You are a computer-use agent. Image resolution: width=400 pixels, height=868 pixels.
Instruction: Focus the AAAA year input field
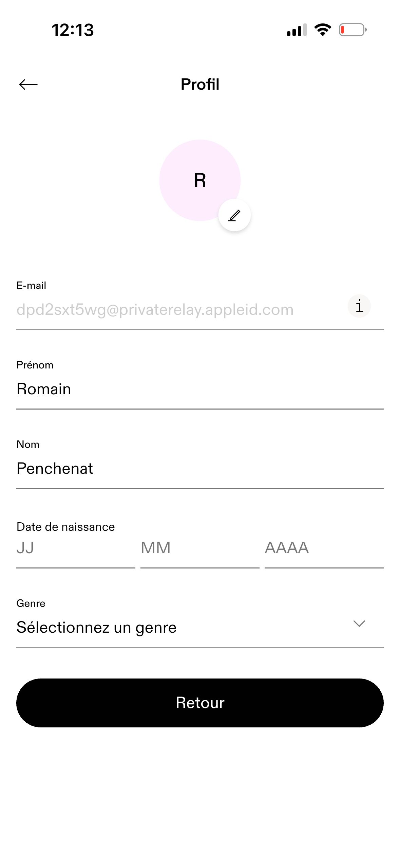tap(324, 548)
